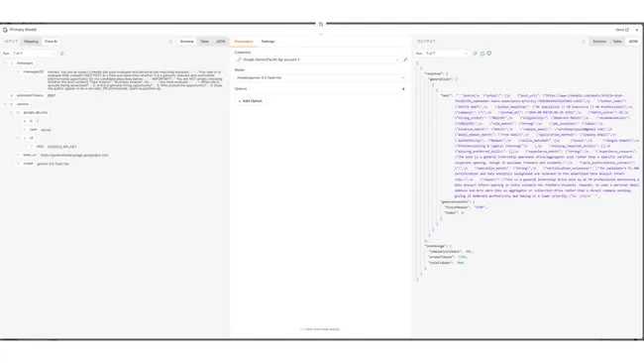
Task: Show the input data as Table
Action: [x=204, y=42]
